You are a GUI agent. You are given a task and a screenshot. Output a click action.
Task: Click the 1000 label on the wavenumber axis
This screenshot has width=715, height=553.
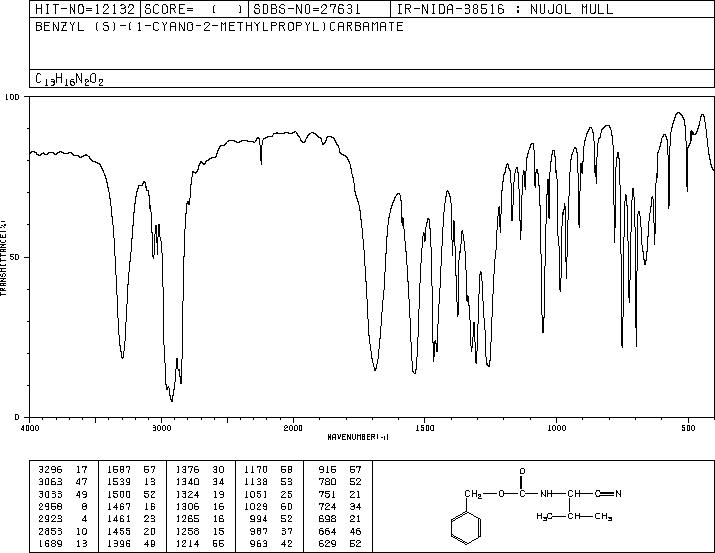pyautogui.click(x=556, y=428)
